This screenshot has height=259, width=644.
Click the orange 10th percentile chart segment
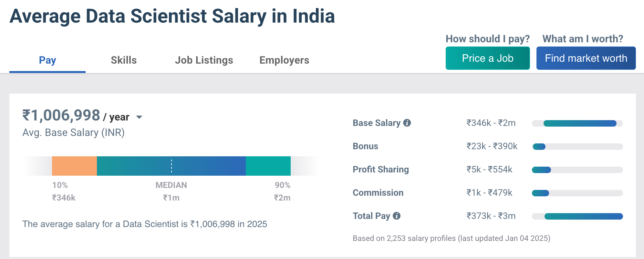tap(74, 165)
